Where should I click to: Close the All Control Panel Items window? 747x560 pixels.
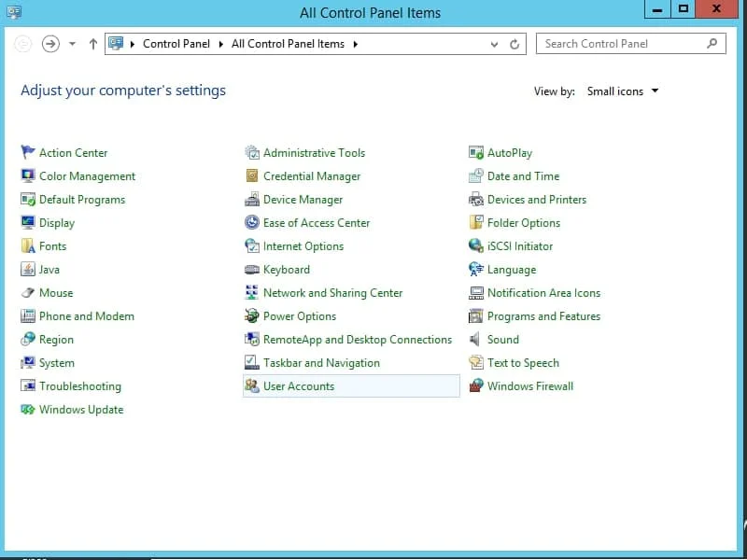[716, 9]
